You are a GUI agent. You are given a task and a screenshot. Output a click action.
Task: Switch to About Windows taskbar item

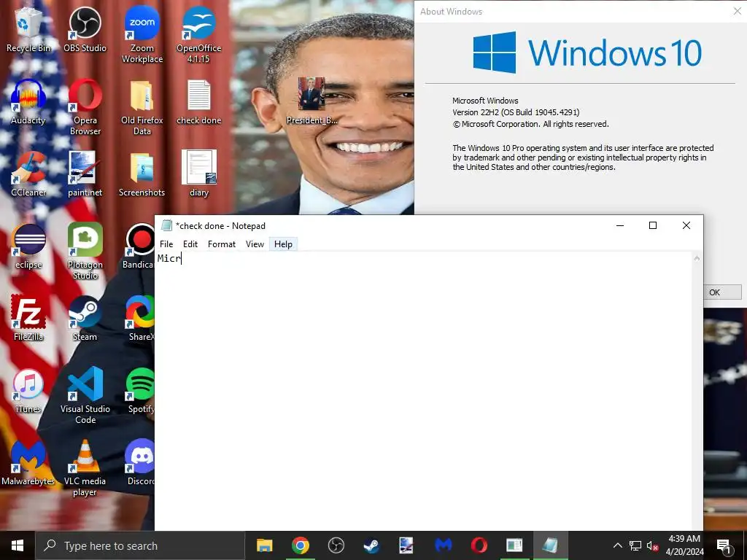click(x=514, y=545)
